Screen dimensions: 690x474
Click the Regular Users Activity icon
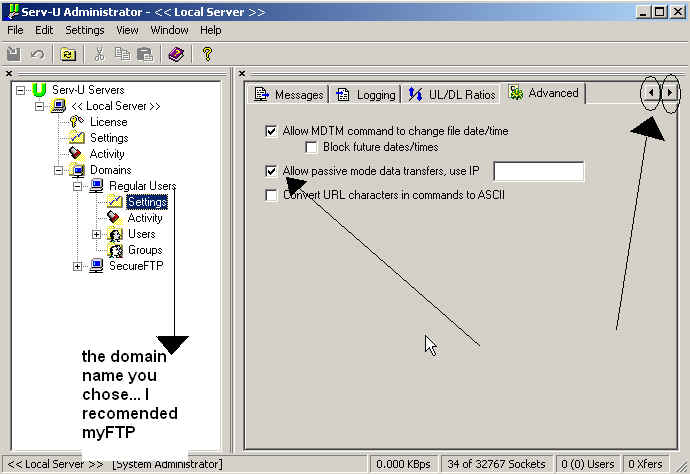click(114, 217)
